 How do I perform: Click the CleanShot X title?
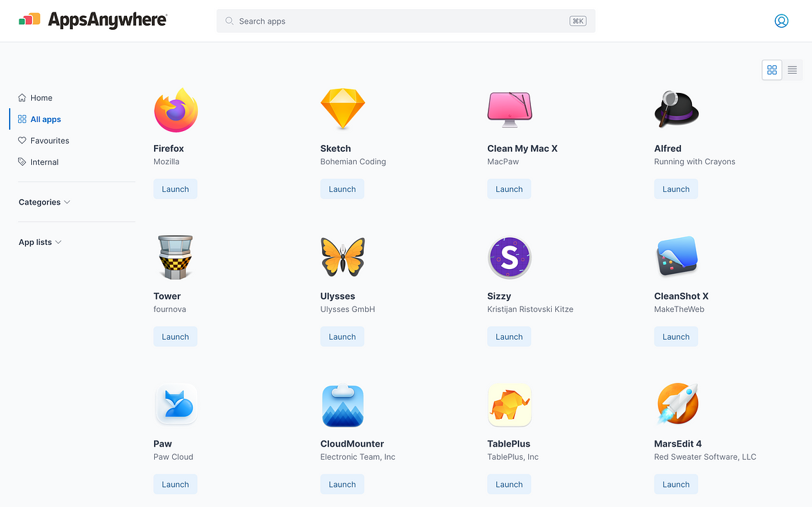click(x=681, y=296)
